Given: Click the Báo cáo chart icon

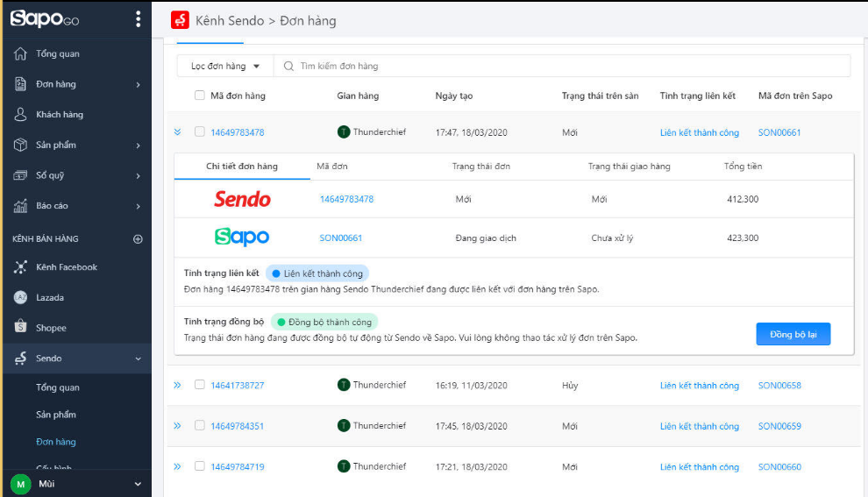Looking at the screenshot, I should [x=21, y=206].
